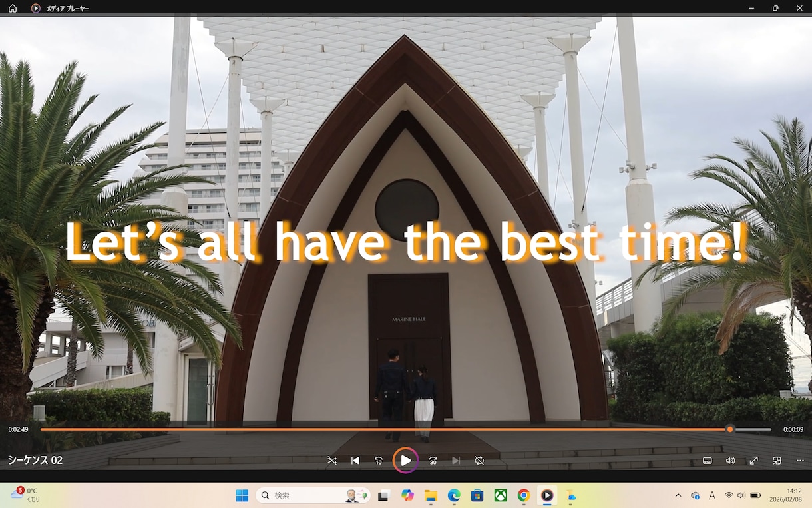Enter mini player mode
This screenshot has width=812, height=508.
[x=777, y=461]
